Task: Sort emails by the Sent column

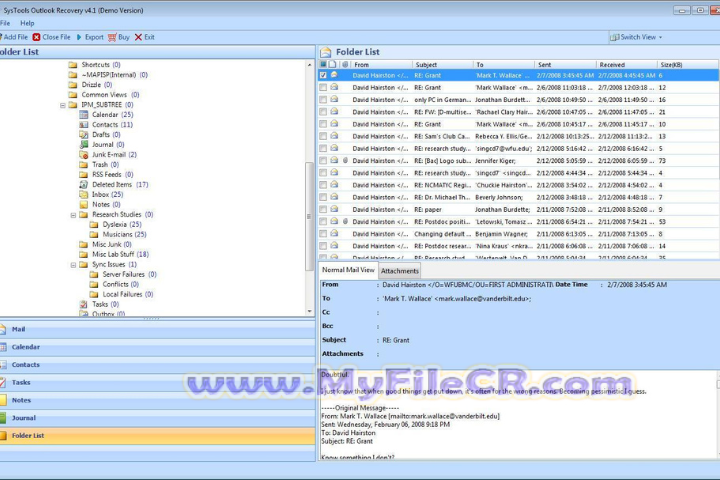Action: point(565,65)
